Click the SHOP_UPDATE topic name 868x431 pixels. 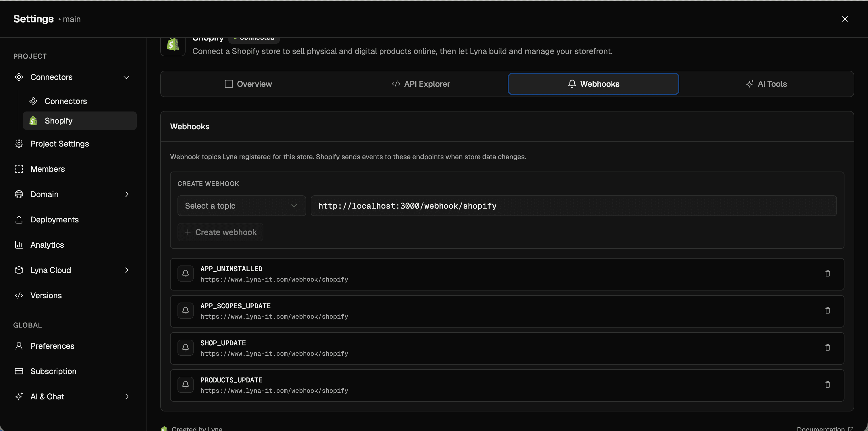tap(223, 343)
